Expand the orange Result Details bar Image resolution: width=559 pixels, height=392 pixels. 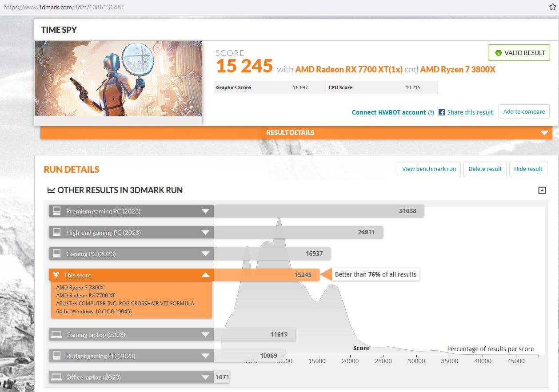click(296, 132)
